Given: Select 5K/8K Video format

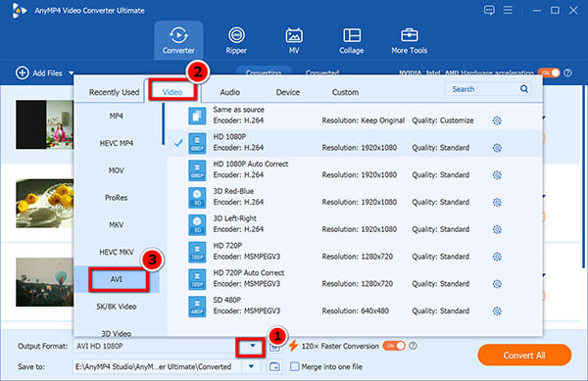Looking at the screenshot, I should tap(117, 307).
